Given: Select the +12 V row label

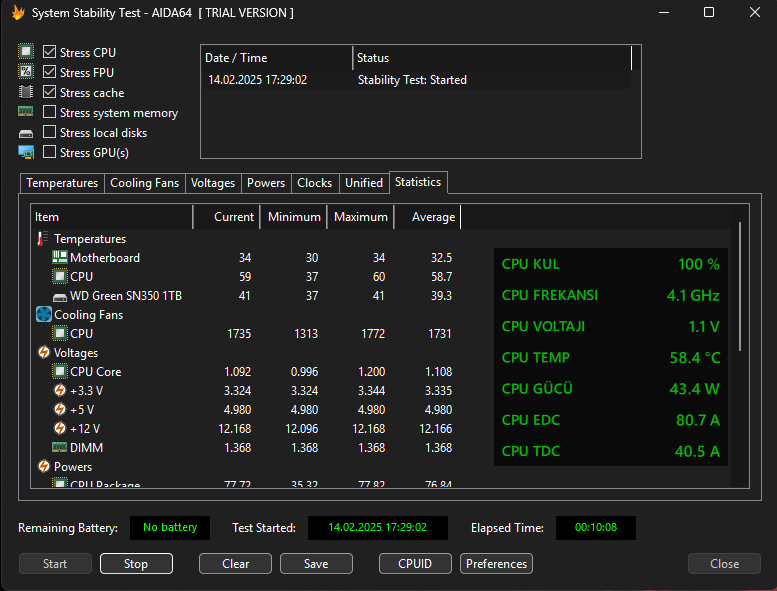Looking at the screenshot, I should [85, 429].
